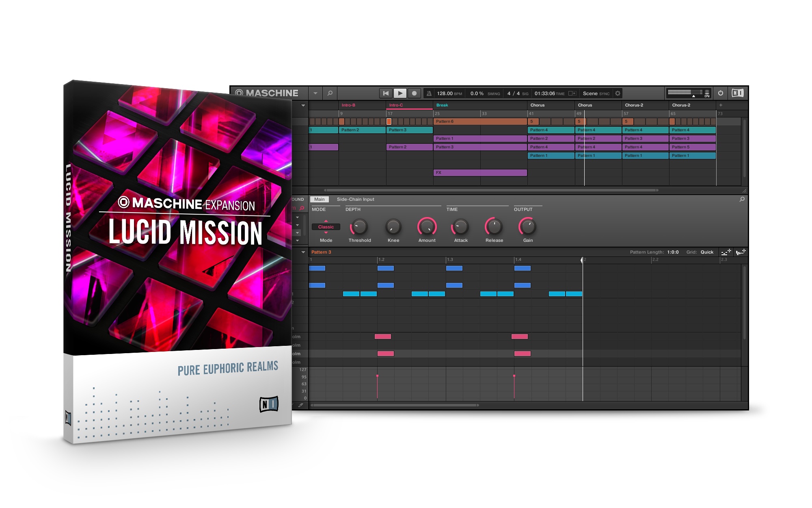This screenshot has width=812, height=508.
Task: Open the Classic mode selector
Action: point(326,227)
